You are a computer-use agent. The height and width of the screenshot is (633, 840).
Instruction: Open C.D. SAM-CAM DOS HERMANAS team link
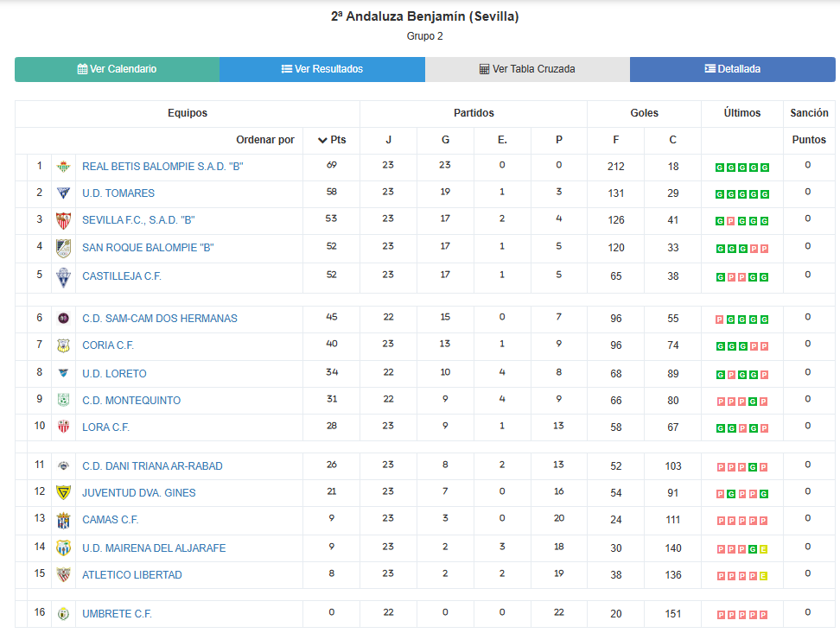pos(160,319)
